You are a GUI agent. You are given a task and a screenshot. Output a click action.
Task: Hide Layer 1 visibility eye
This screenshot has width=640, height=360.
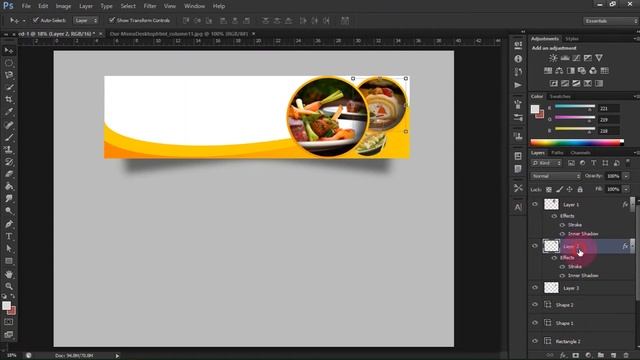(x=535, y=204)
